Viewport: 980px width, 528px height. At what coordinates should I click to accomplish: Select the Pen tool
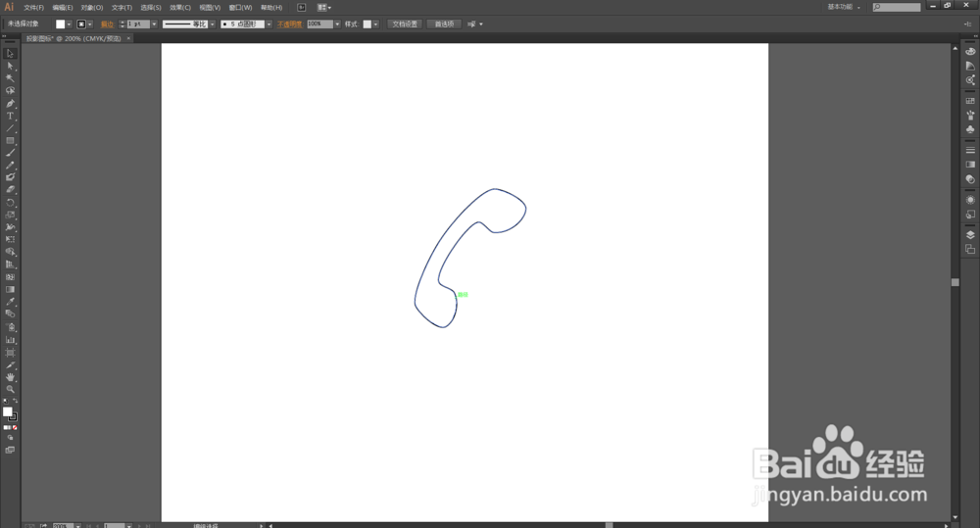(x=10, y=104)
